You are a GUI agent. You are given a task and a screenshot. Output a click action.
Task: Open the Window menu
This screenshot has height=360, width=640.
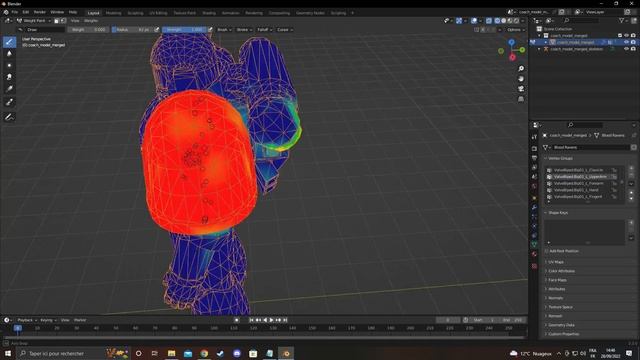tap(57, 12)
